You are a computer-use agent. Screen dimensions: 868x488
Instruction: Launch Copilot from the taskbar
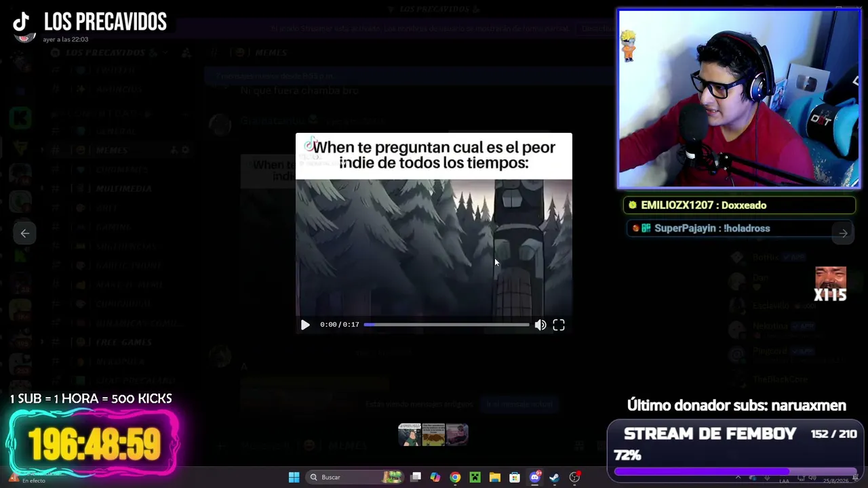coord(435,477)
